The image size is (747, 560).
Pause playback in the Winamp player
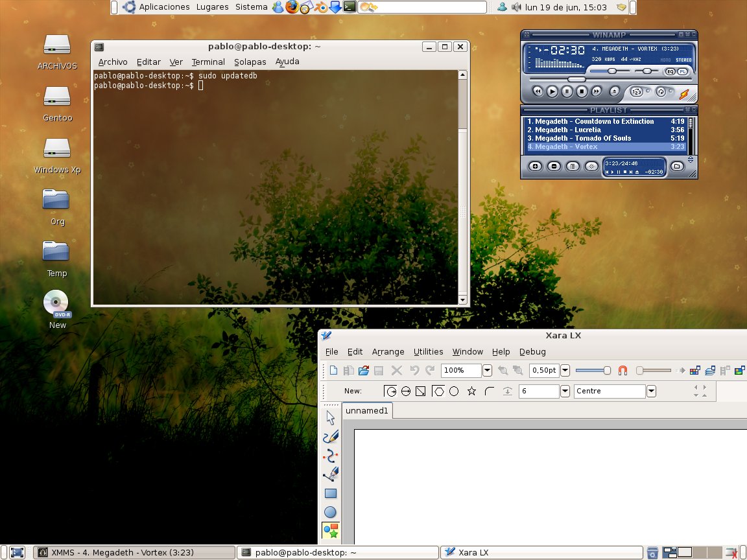click(567, 91)
